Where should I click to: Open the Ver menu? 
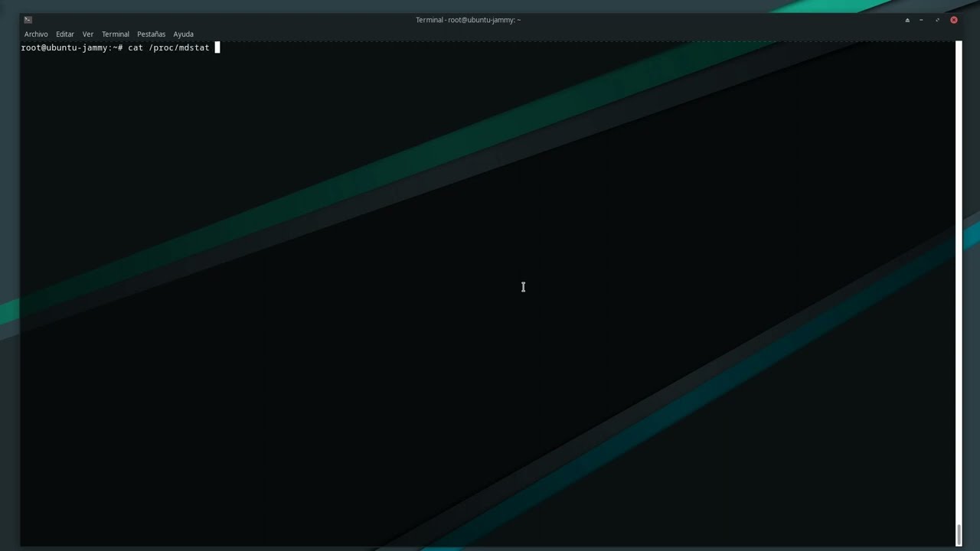point(88,34)
